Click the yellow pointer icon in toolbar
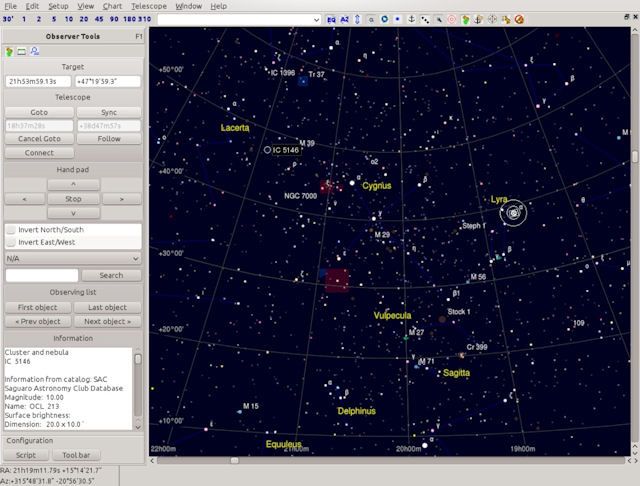This screenshot has height=486, width=640. (x=506, y=19)
